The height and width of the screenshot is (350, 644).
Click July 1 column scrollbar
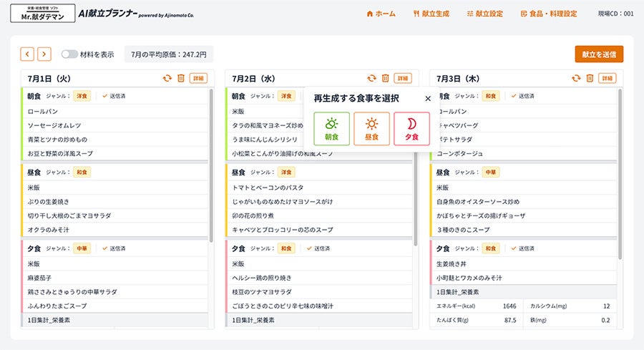pyautogui.click(x=211, y=165)
